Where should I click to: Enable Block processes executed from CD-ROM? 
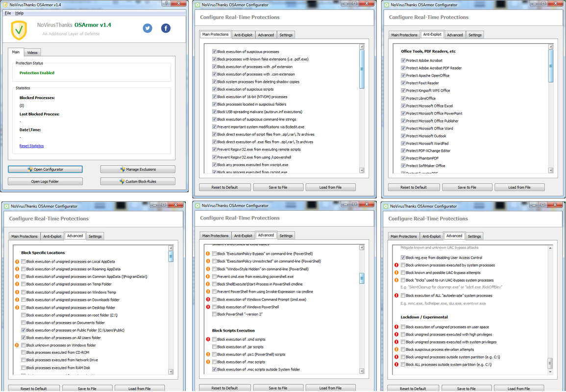pos(24,353)
